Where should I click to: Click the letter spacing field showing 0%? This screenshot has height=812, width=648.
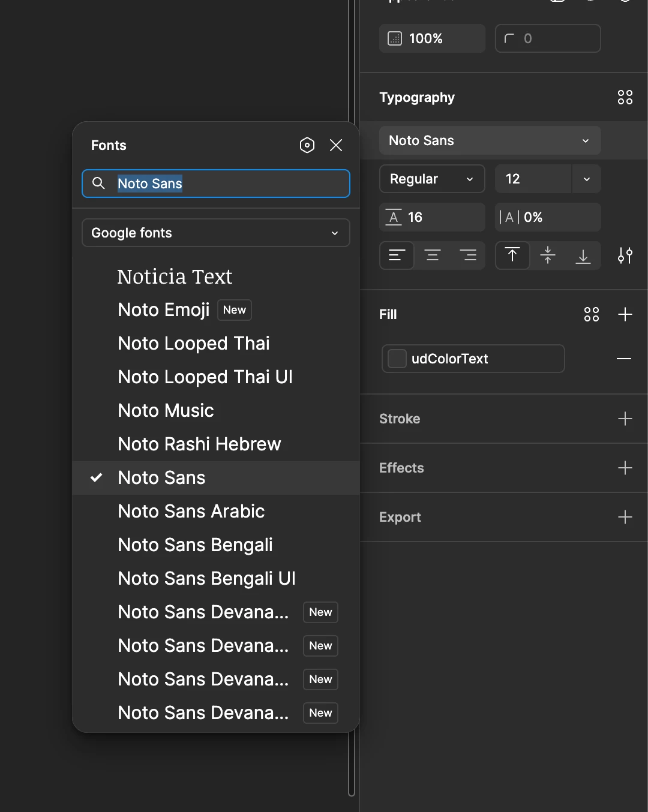548,217
